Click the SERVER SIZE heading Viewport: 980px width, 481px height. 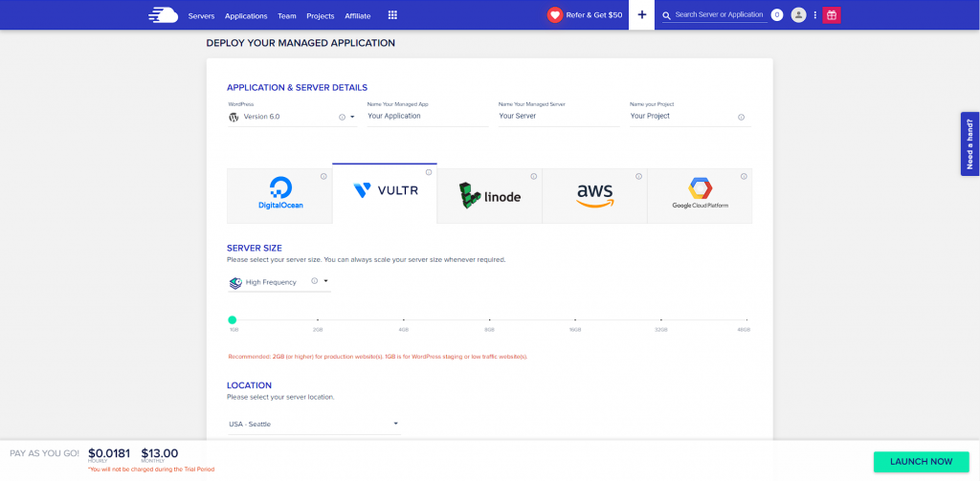(x=255, y=248)
